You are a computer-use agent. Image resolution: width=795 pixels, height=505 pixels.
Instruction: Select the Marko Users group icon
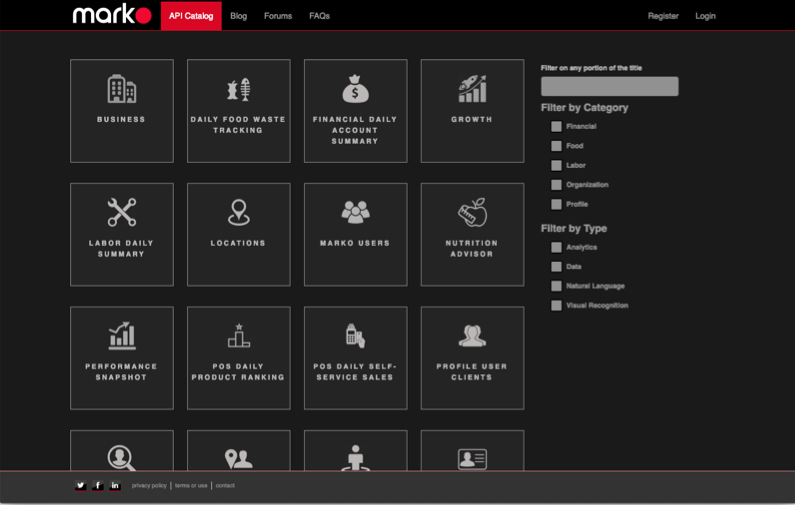pos(355,212)
